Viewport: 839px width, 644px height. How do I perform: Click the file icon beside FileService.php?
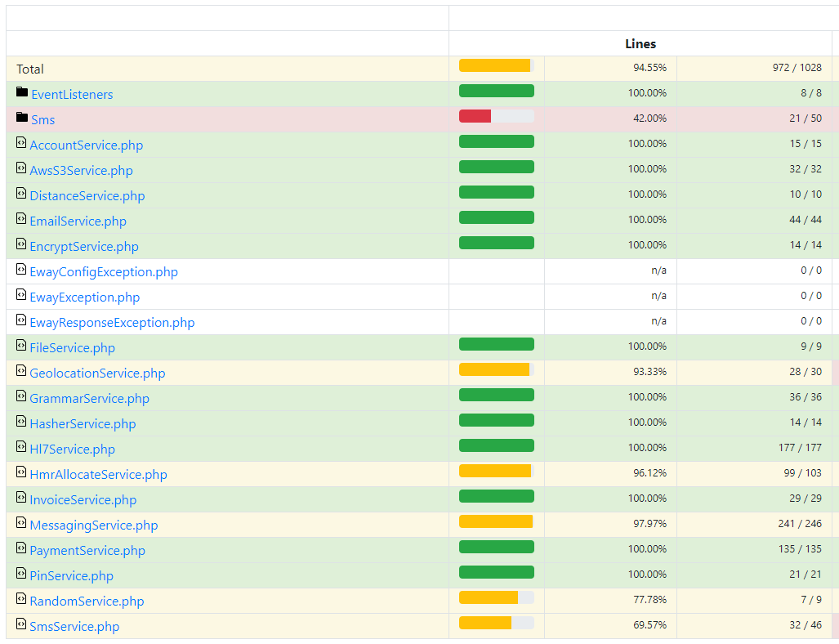[x=21, y=345]
